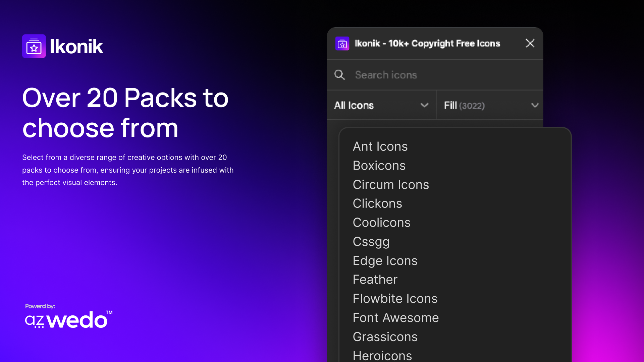Expand the All Icons chevron arrow
The image size is (644, 362).
(424, 105)
